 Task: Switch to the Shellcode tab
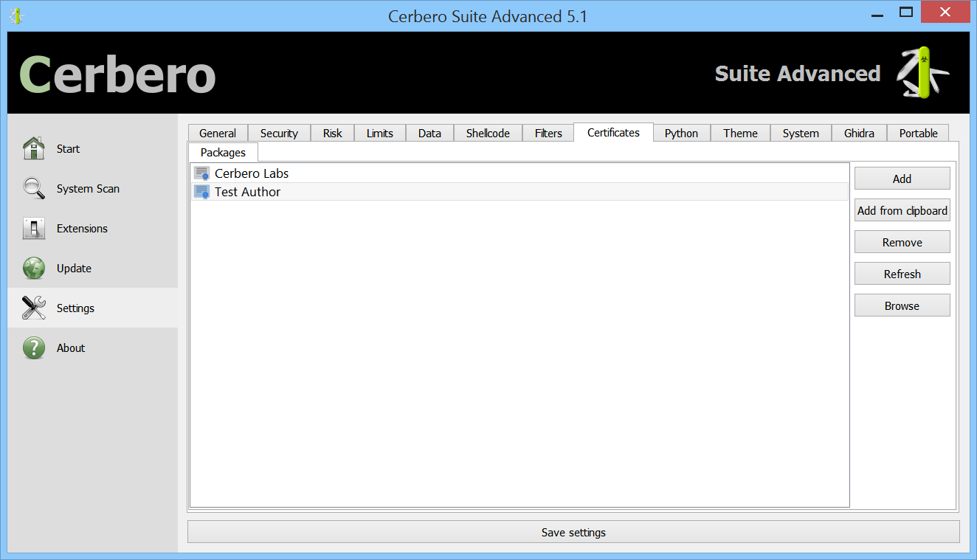[x=488, y=133]
